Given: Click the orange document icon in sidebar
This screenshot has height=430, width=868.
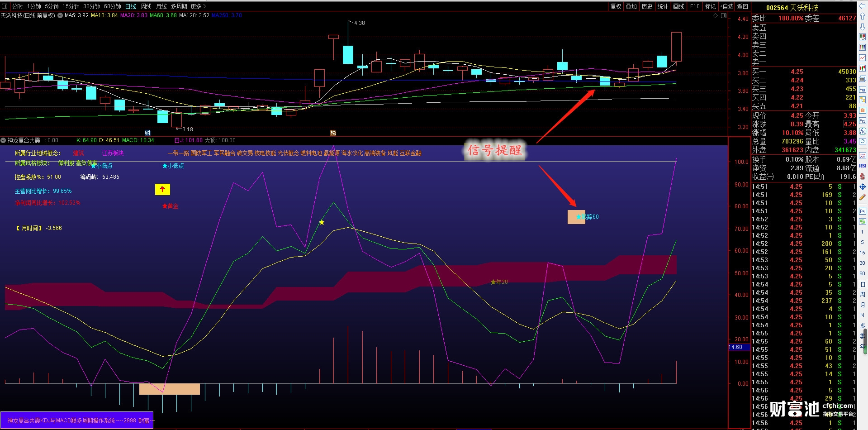Looking at the screenshot, I should (x=862, y=110).
